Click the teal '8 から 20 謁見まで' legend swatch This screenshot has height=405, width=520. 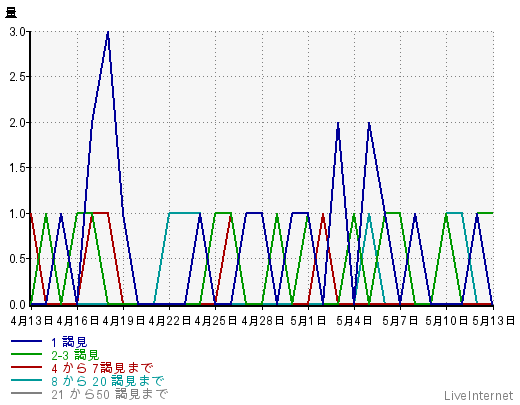26,380
